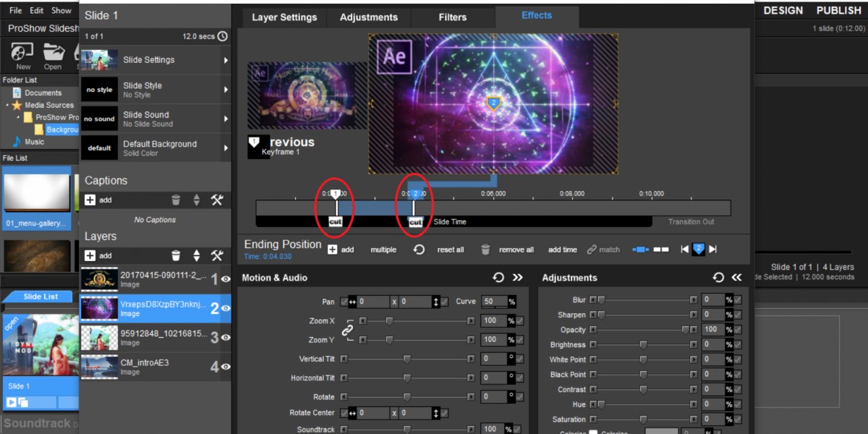This screenshot has height=434, width=868.
Task: Open the File menu
Action: click(15, 11)
